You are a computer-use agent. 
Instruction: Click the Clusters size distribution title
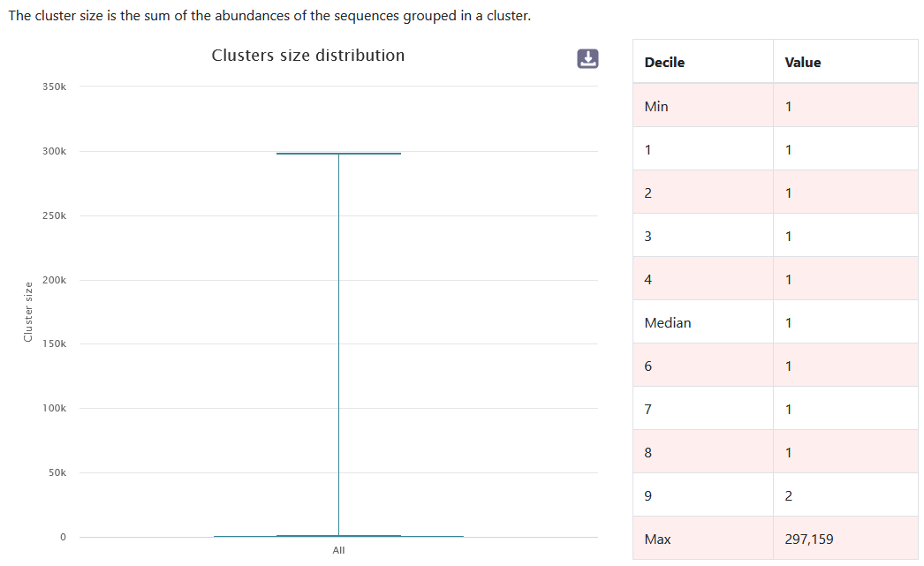coord(307,55)
